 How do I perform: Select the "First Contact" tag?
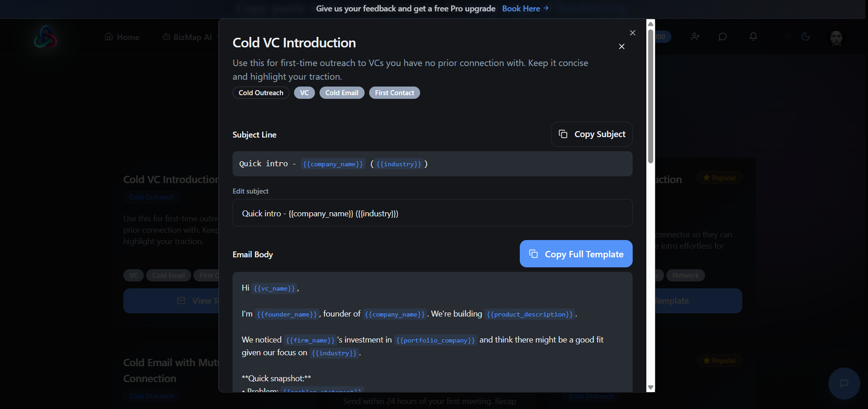click(x=394, y=92)
